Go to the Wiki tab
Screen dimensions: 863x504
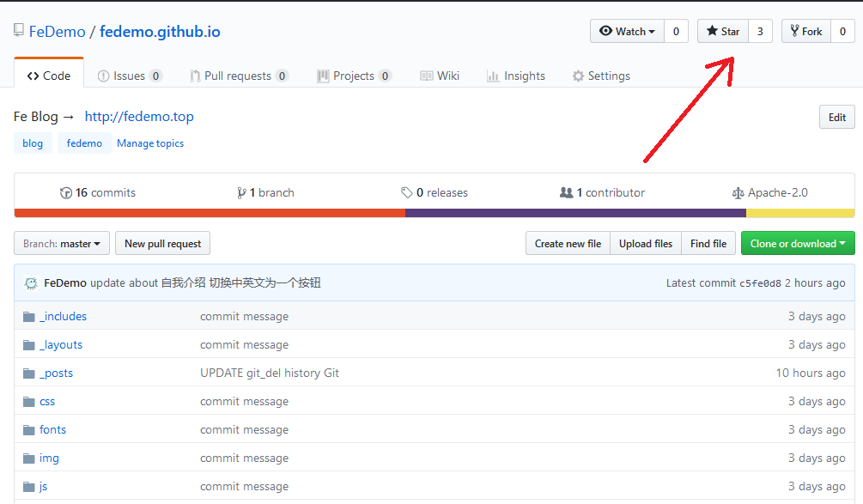click(440, 76)
